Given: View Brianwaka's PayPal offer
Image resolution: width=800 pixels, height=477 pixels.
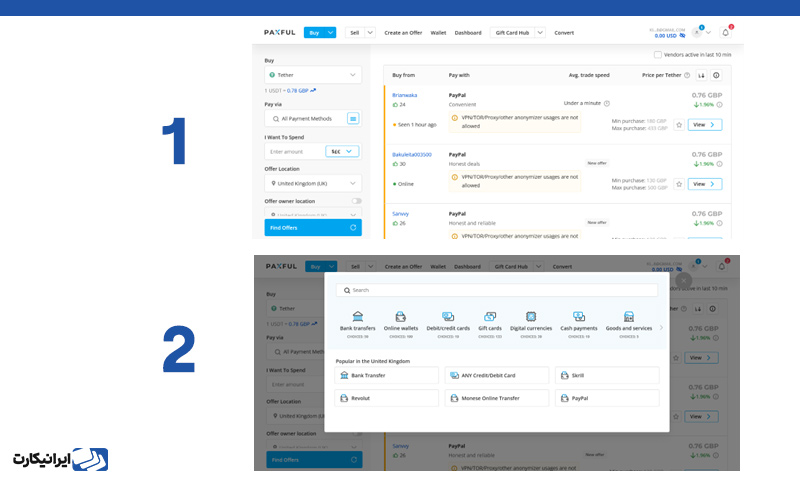Looking at the screenshot, I should tap(705, 125).
